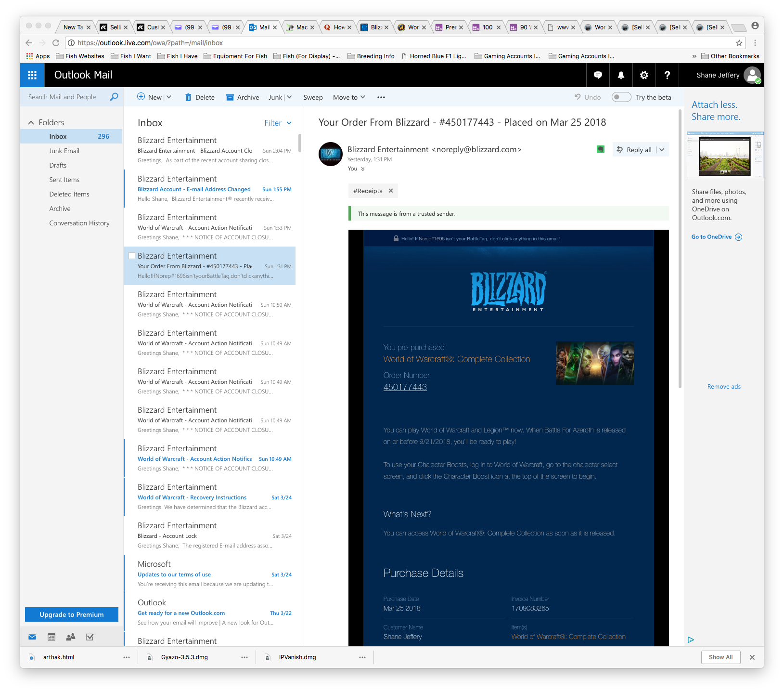Grab the message list scrollbar
Viewport: 784px width, 692px height.
click(300, 143)
